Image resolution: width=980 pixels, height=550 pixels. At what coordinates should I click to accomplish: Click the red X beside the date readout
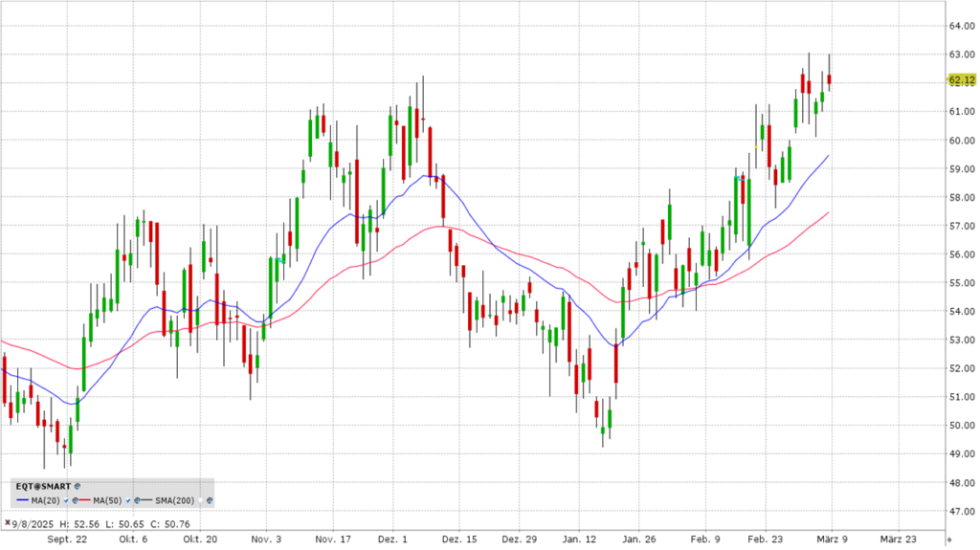coord(8,522)
